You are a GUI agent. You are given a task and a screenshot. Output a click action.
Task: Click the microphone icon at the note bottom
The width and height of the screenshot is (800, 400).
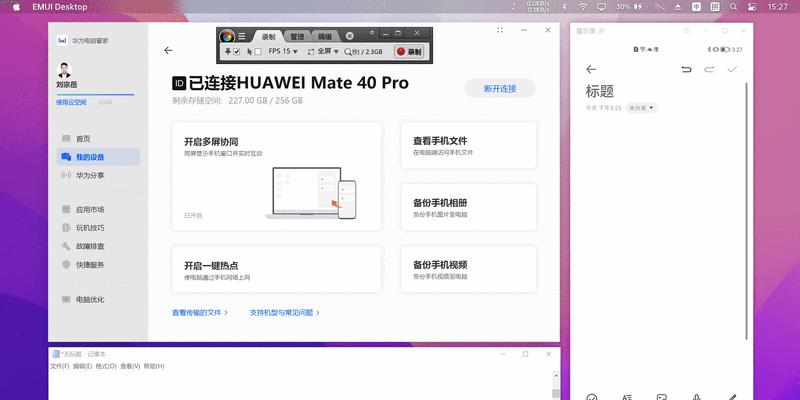point(696,397)
